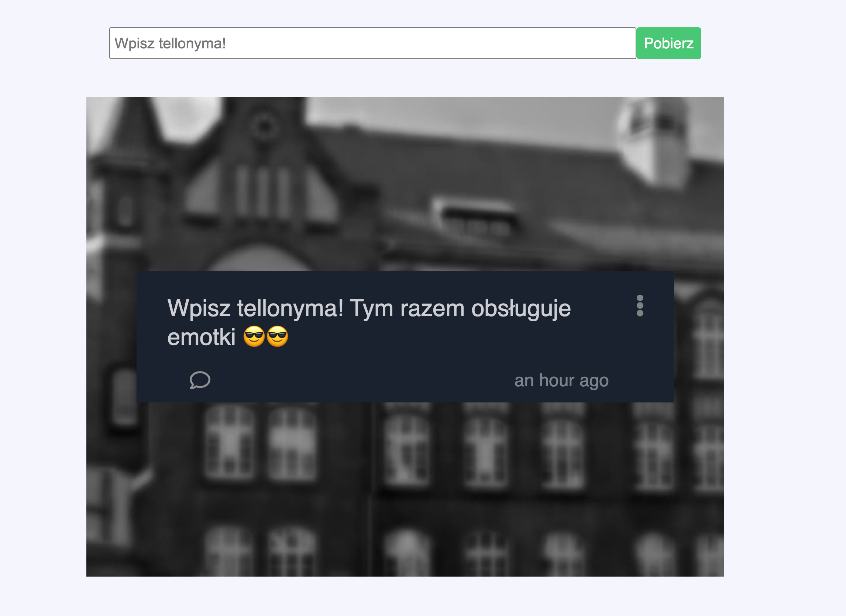Click the 'an hour ago' timestamp
Image resolution: width=846 pixels, height=616 pixels.
pyautogui.click(x=561, y=381)
